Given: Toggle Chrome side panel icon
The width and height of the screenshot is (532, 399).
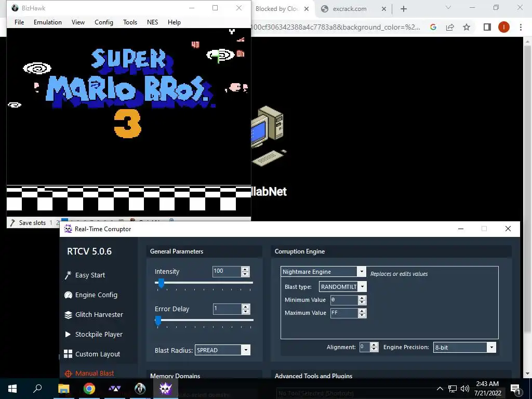Looking at the screenshot, I should (487, 27).
